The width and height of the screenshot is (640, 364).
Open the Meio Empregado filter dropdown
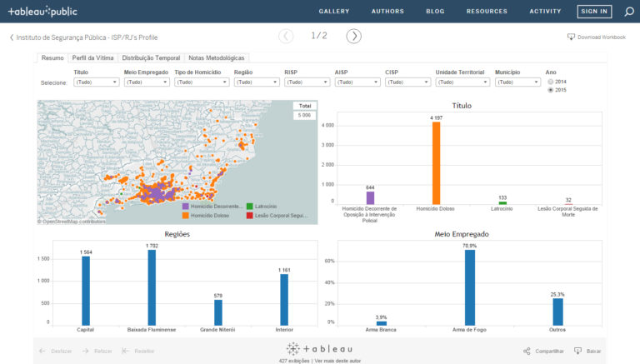point(147,82)
